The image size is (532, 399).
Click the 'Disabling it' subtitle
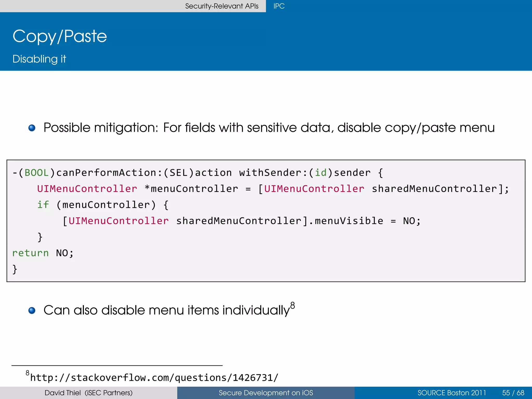[39, 59]
